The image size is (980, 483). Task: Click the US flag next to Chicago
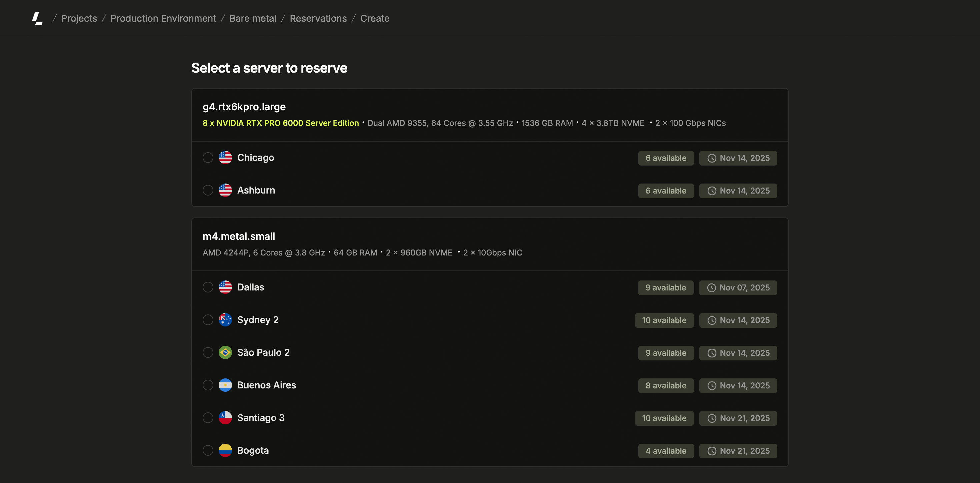(x=225, y=158)
